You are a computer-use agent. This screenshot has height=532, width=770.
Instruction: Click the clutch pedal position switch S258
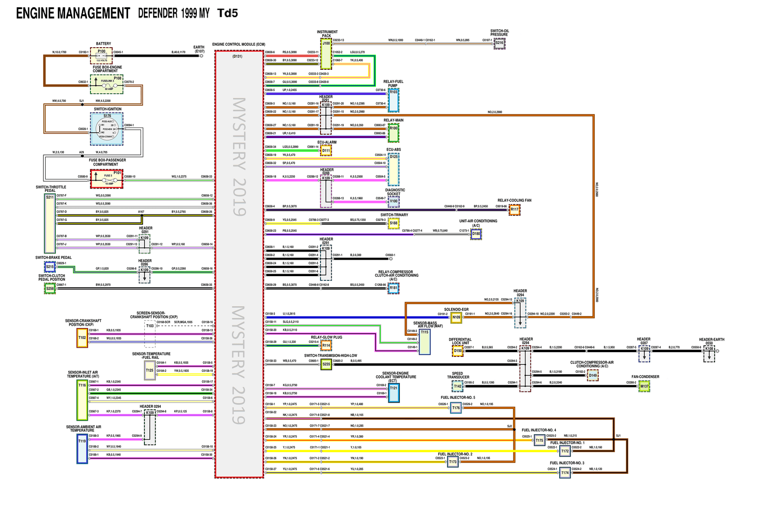click(50, 289)
